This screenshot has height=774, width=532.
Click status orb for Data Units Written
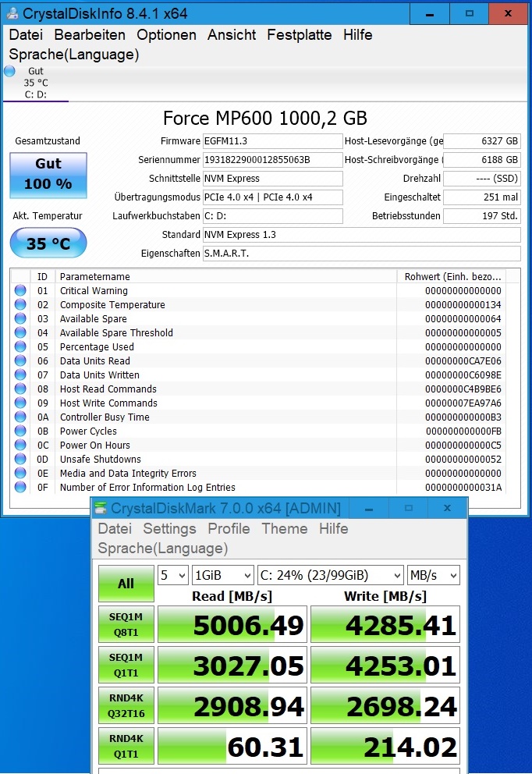pyautogui.click(x=20, y=375)
